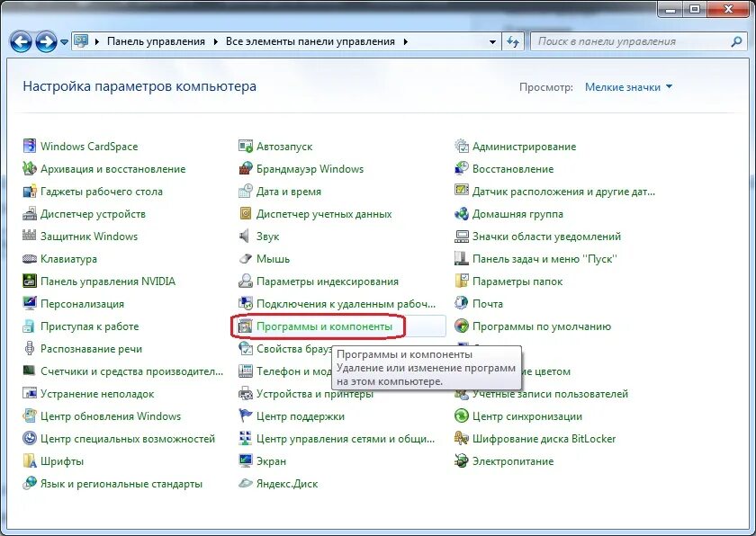Click the Клавиатура keyboard icon
The height and width of the screenshot is (536, 756).
30,259
